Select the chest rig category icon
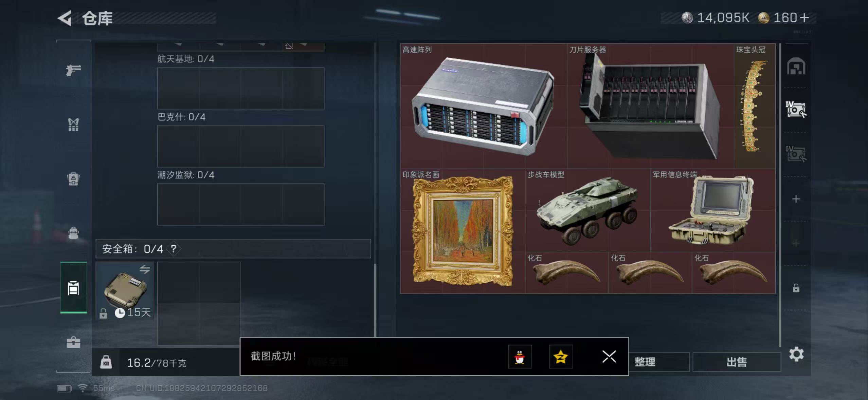The height and width of the screenshot is (400, 868). [x=73, y=125]
